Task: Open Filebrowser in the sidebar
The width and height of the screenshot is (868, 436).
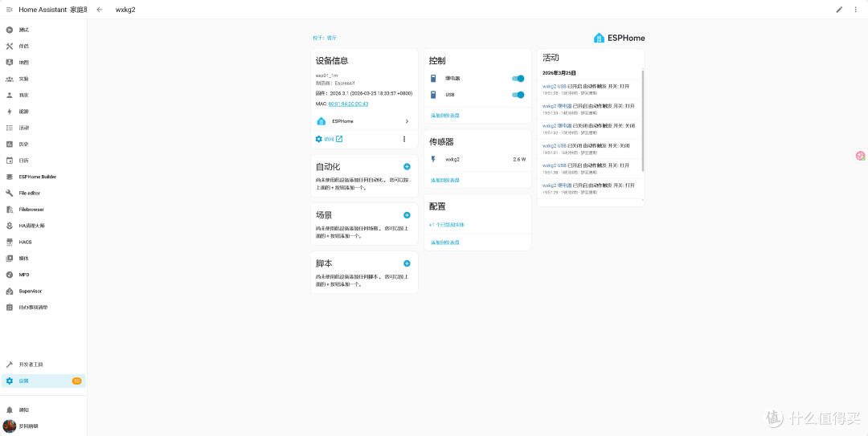Action: tap(43, 209)
